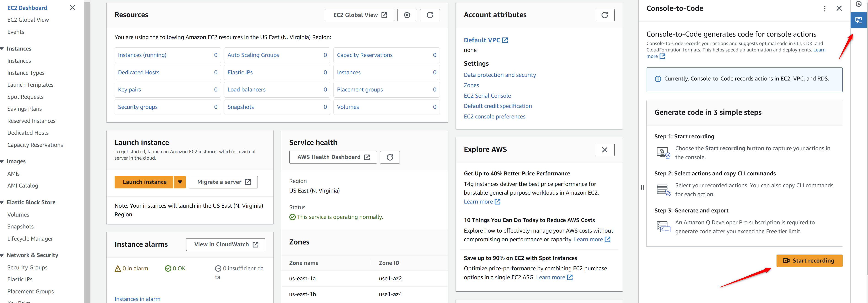Open Reserved Instances in sidebar
This screenshot has width=868, height=303.
coord(31,121)
